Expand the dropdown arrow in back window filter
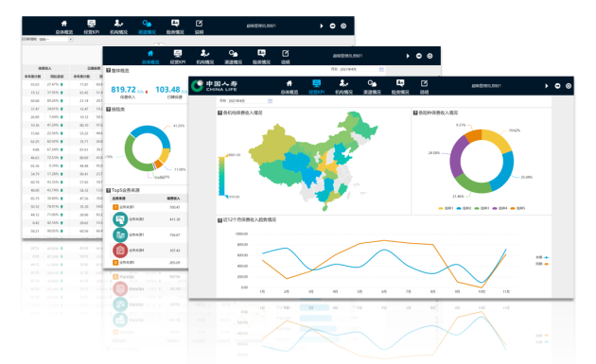Image resolution: width=596 pixels, height=364 pixels. click(71, 39)
